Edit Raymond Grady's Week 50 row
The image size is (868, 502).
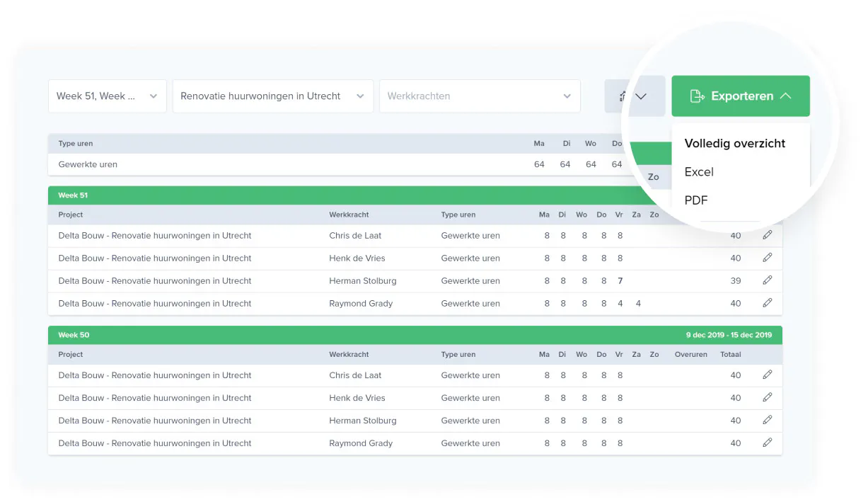pyautogui.click(x=768, y=443)
